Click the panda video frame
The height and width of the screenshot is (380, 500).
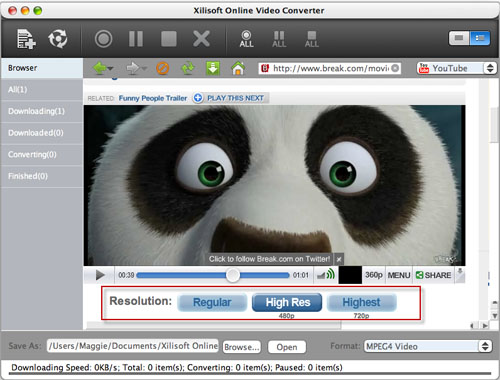pyautogui.click(x=274, y=185)
